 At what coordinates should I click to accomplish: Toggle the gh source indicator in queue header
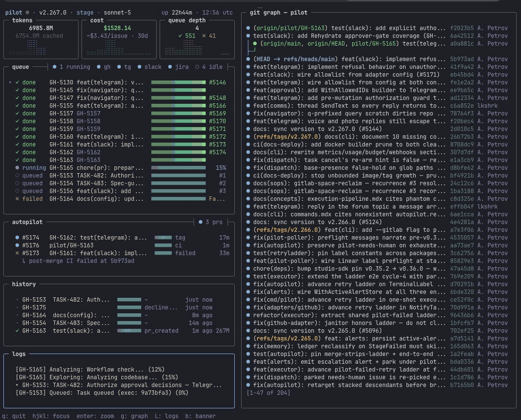104,67
